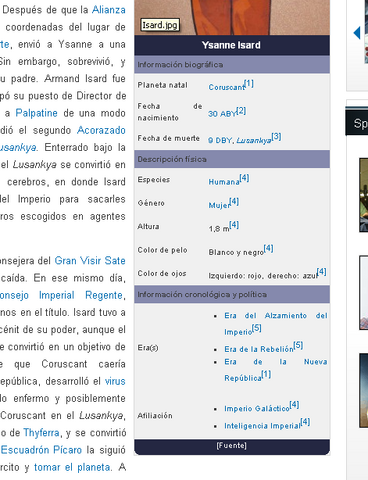Open the Escuadrón Pícaro link
Viewport: 368px width, 480px height.
click(41, 450)
